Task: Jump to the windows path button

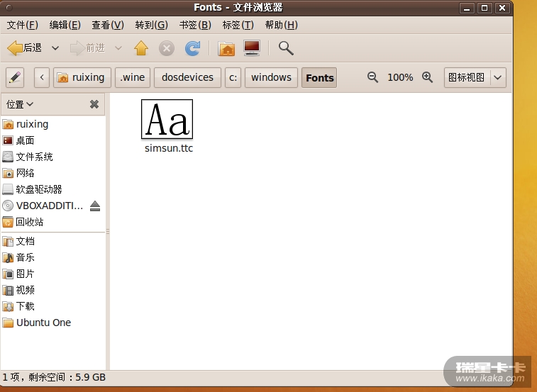Action: point(271,77)
